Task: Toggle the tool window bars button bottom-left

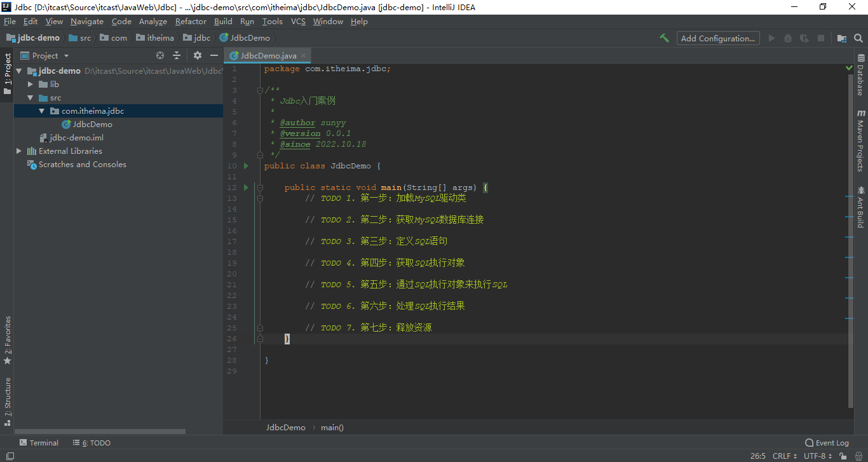Action: 10,456
